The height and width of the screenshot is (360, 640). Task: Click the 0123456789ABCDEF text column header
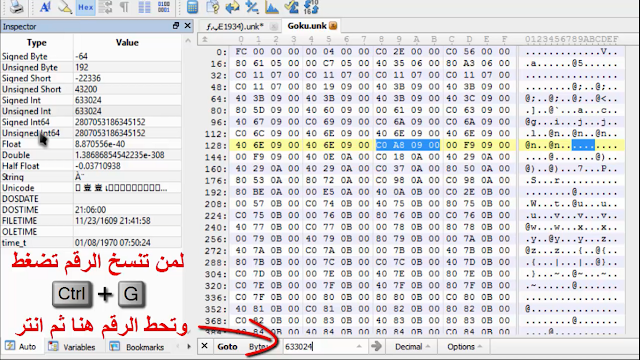pyautogui.click(x=571, y=39)
